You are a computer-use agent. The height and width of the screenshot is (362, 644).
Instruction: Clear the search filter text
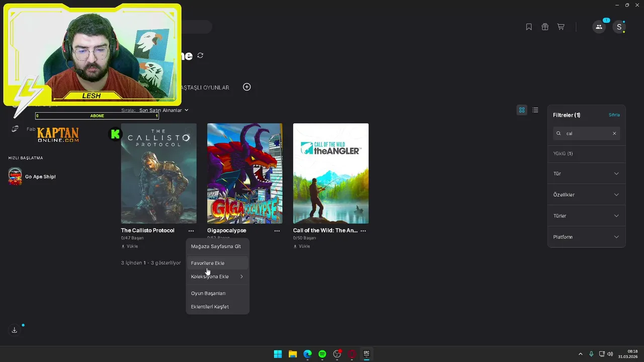click(x=614, y=133)
